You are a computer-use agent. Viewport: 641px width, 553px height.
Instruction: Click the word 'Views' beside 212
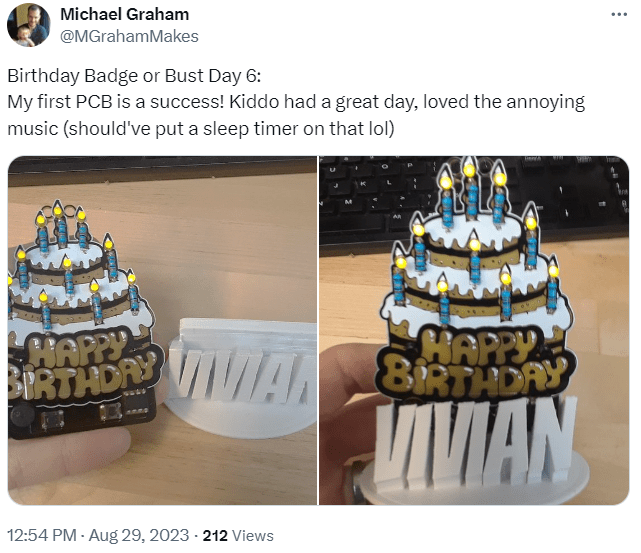tap(253, 535)
